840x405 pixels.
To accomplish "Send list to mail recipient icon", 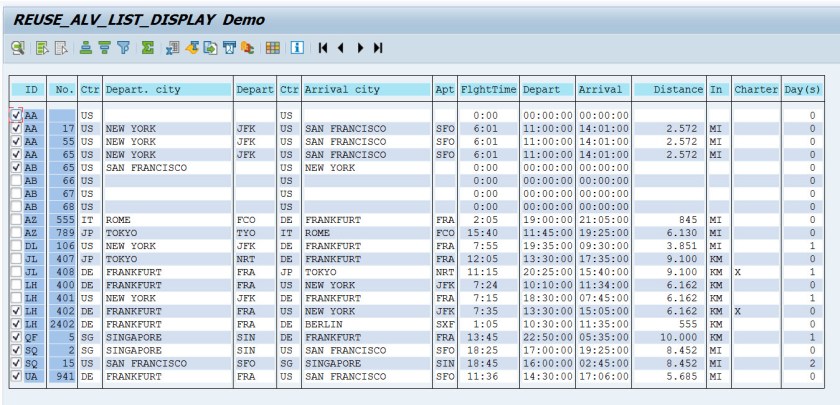I will tap(229, 48).
